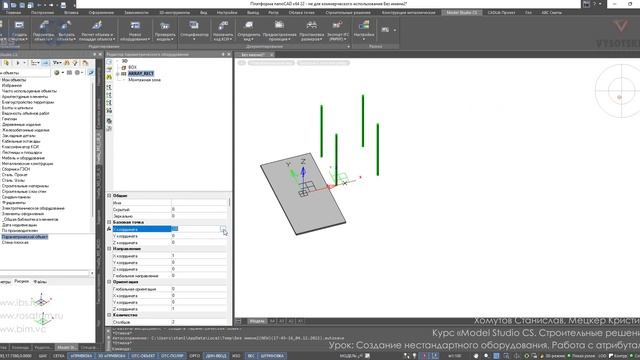Image resolution: width=640 pixels, height=360 pixels.
Task: Open Железобетонные изделия library category
Action: 25,130
